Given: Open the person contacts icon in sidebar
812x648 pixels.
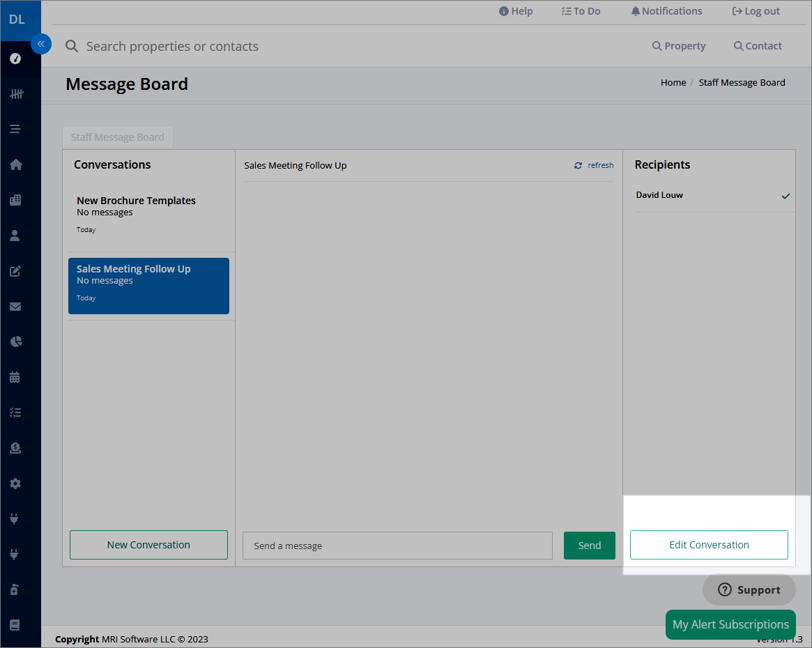Looking at the screenshot, I should pos(15,236).
